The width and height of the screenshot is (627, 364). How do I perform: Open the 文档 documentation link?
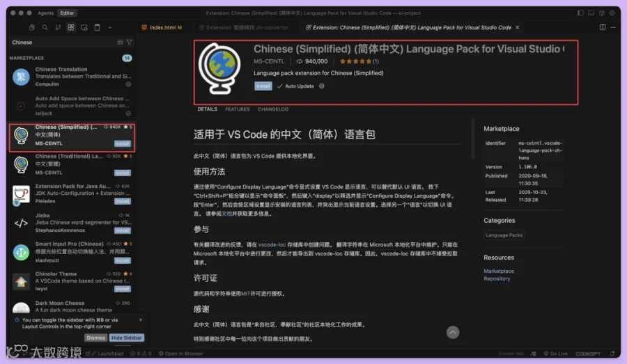click(x=226, y=214)
